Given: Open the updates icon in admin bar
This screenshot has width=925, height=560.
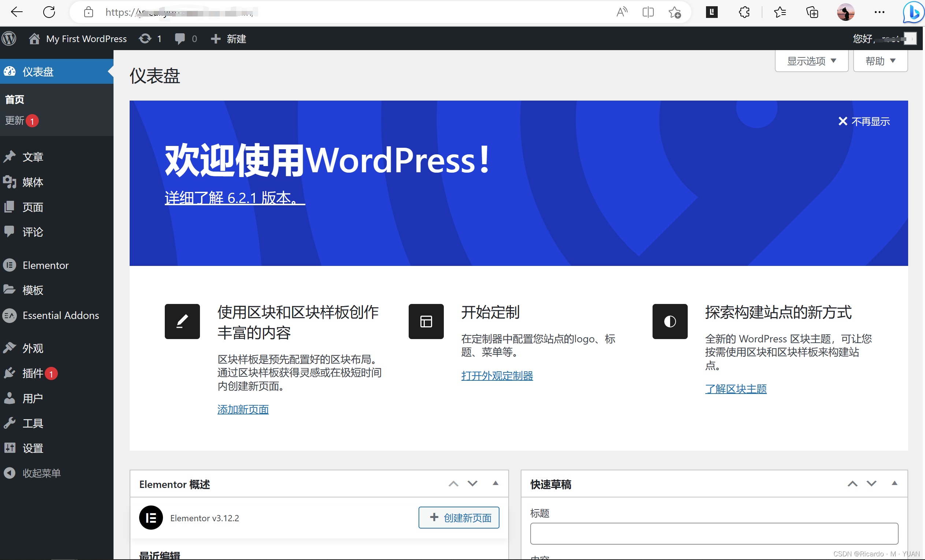Looking at the screenshot, I should [x=145, y=39].
